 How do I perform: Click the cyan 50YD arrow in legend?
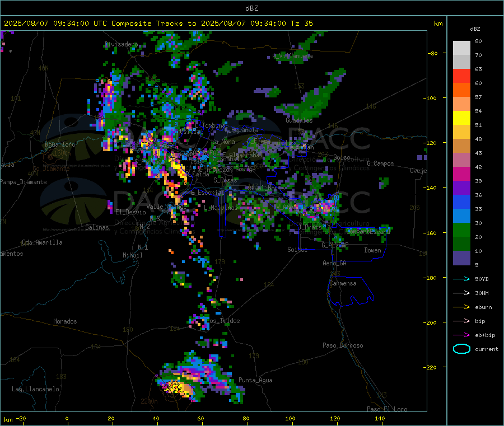click(x=461, y=279)
